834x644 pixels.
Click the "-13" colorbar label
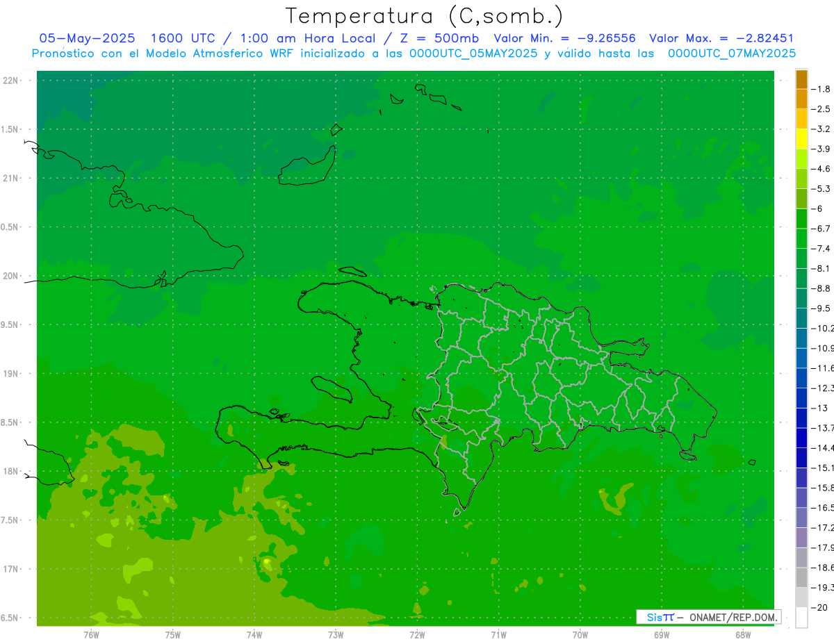(x=819, y=408)
